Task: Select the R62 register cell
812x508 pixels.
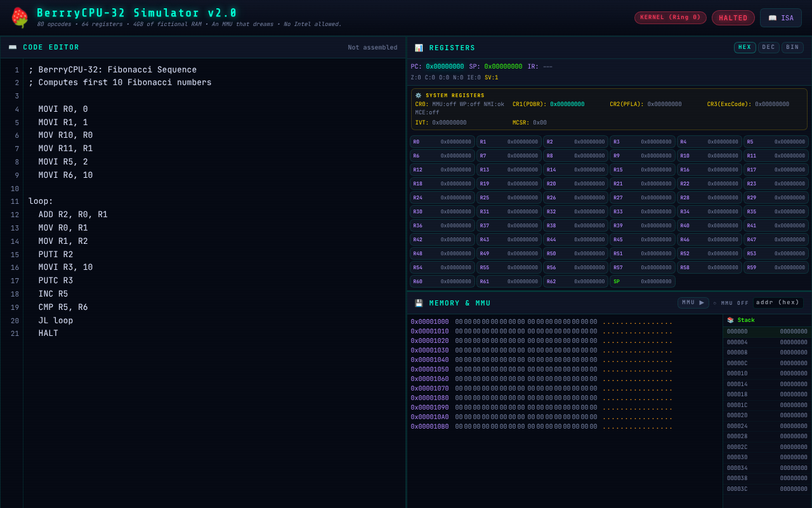Action: click(x=575, y=281)
